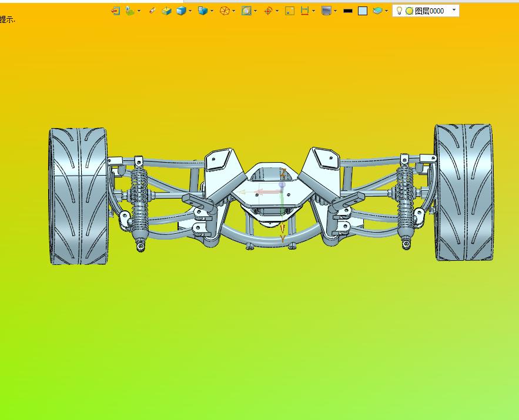Click the right wheel tire of model
519x420 pixels.
coord(464,193)
